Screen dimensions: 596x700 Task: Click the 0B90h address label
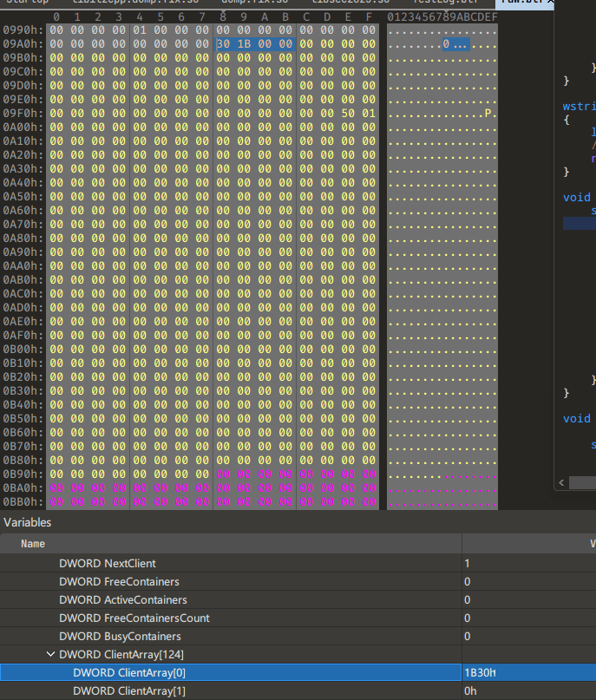pyautogui.click(x=23, y=474)
